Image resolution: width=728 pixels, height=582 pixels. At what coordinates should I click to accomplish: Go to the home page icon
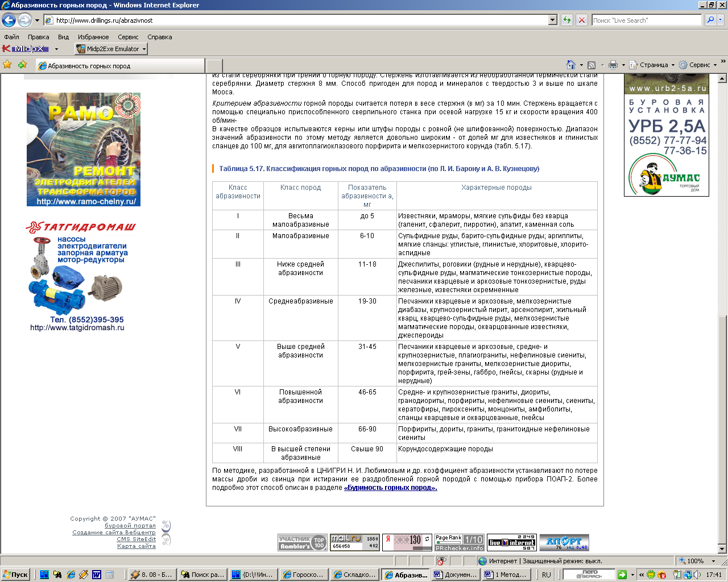coord(571,65)
